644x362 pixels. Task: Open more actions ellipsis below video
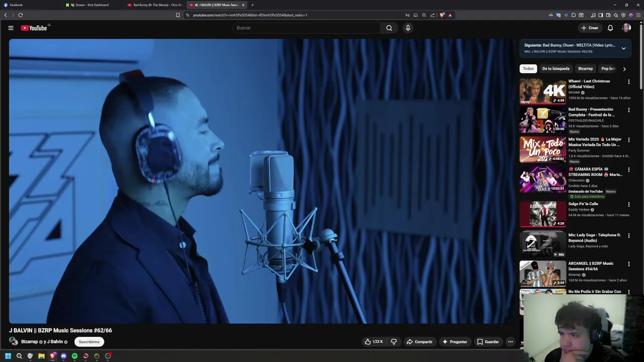click(x=510, y=342)
